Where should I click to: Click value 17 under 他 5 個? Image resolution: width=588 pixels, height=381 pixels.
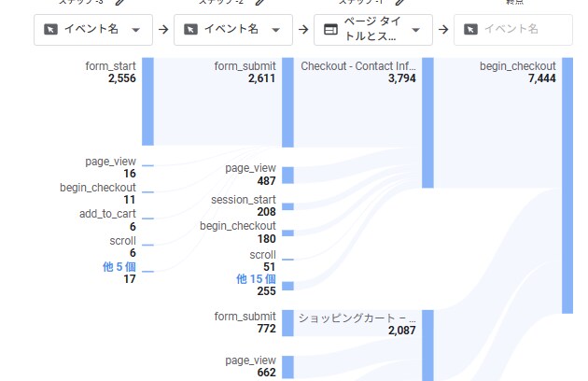pos(130,279)
